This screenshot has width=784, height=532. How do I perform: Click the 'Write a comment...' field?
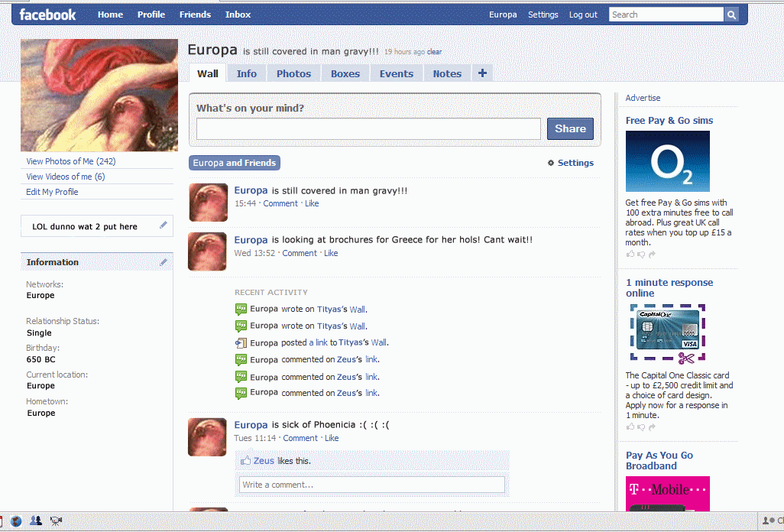coord(371,485)
